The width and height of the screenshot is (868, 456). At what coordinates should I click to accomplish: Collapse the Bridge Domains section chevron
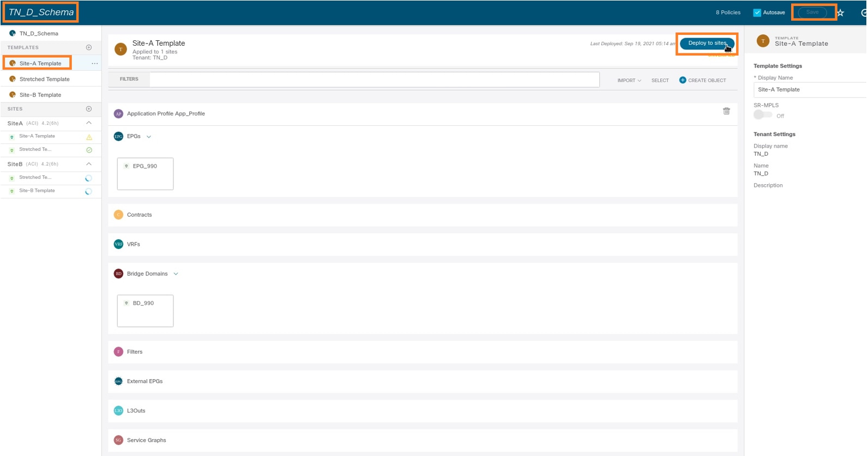tap(176, 274)
